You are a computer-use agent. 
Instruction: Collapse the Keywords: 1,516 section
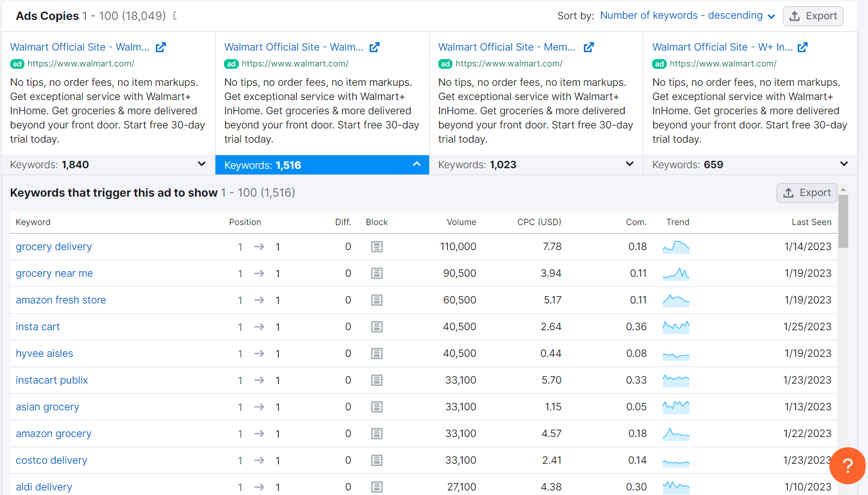point(322,165)
